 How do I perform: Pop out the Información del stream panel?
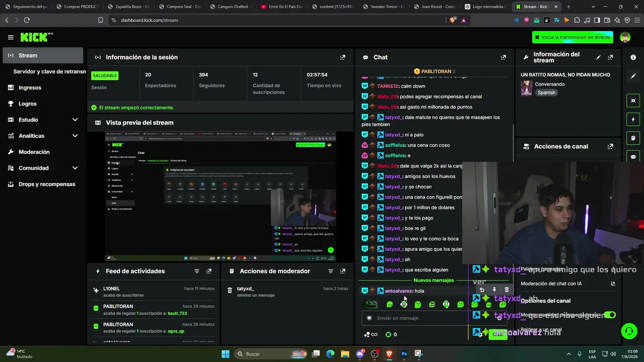610,57
